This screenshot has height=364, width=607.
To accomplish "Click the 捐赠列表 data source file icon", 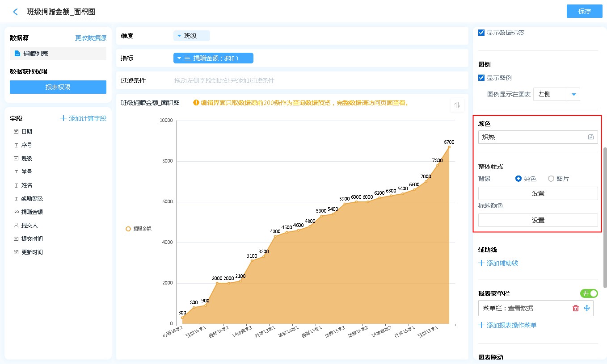I will pyautogui.click(x=17, y=54).
